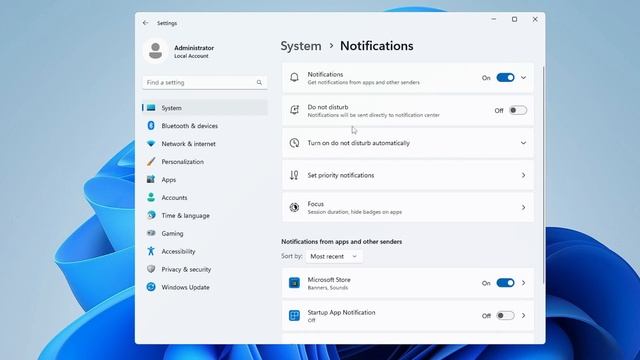The width and height of the screenshot is (640, 360).
Task: Click in the Find a setting search box
Action: (205, 82)
